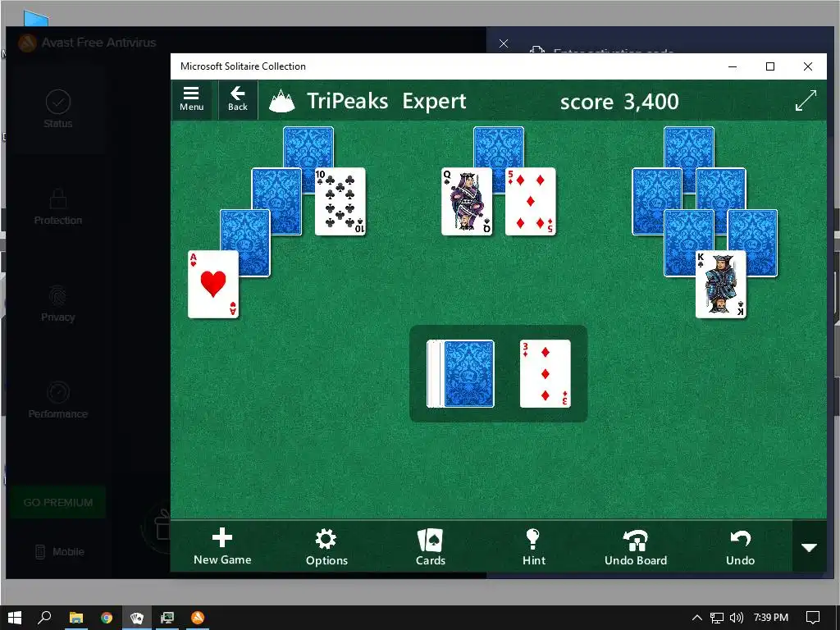Switch to Solitaire taskbar icon

pyautogui.click(x=137, y=618)
